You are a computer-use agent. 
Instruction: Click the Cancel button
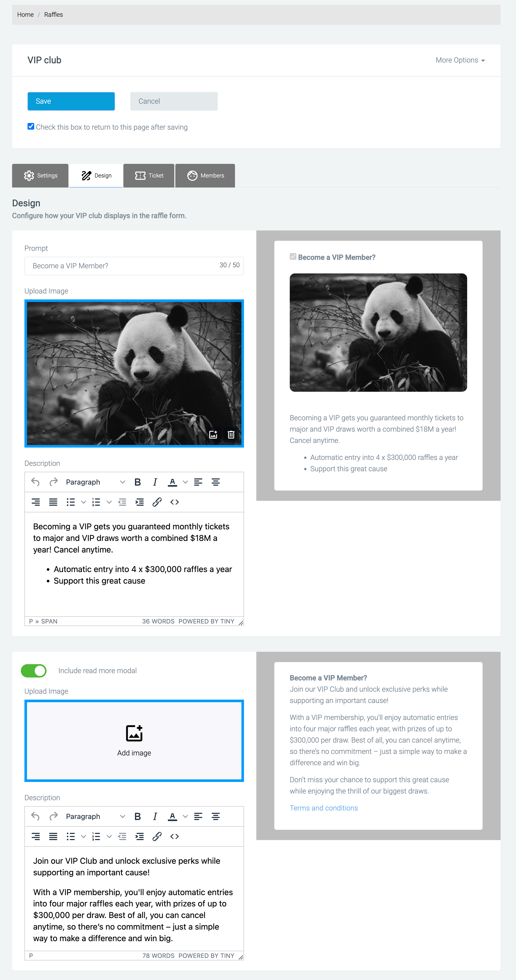(174, 101)
